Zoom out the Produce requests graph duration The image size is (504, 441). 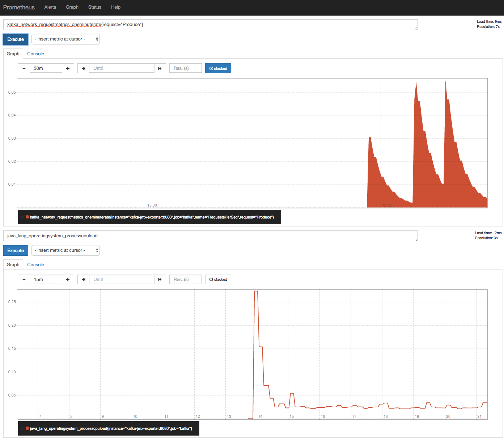(24, 68)
